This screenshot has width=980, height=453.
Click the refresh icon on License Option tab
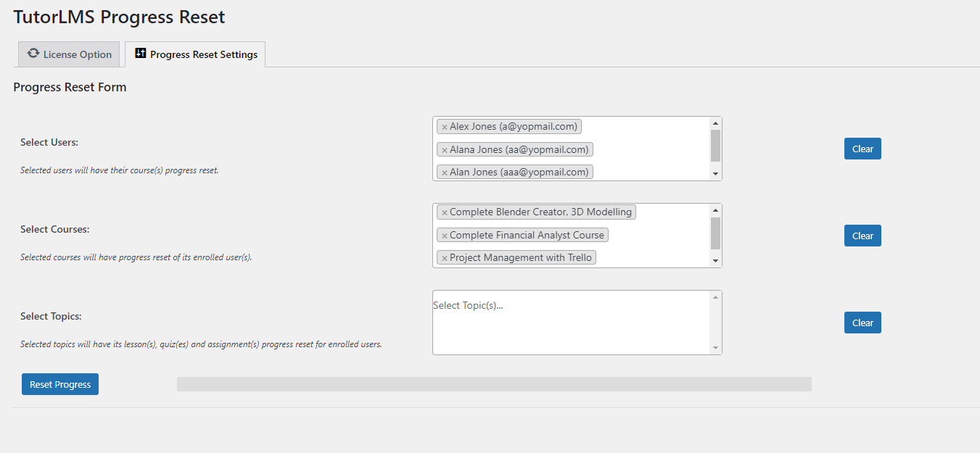33,54
